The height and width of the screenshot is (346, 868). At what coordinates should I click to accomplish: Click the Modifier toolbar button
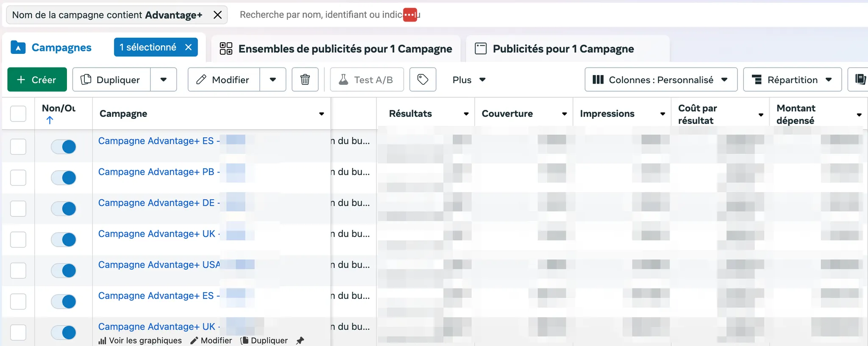[x=223, y=80]
